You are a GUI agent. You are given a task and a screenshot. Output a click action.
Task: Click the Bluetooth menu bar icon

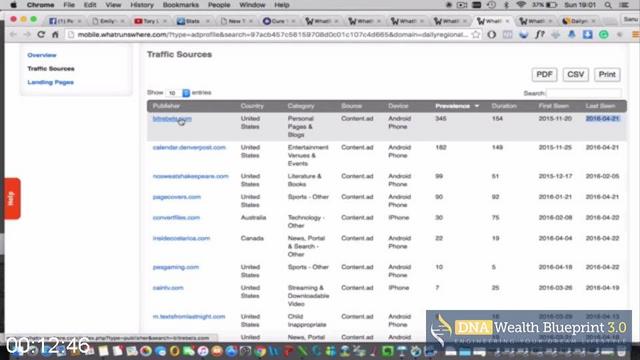pyautogui.click(x=506, y=5)
